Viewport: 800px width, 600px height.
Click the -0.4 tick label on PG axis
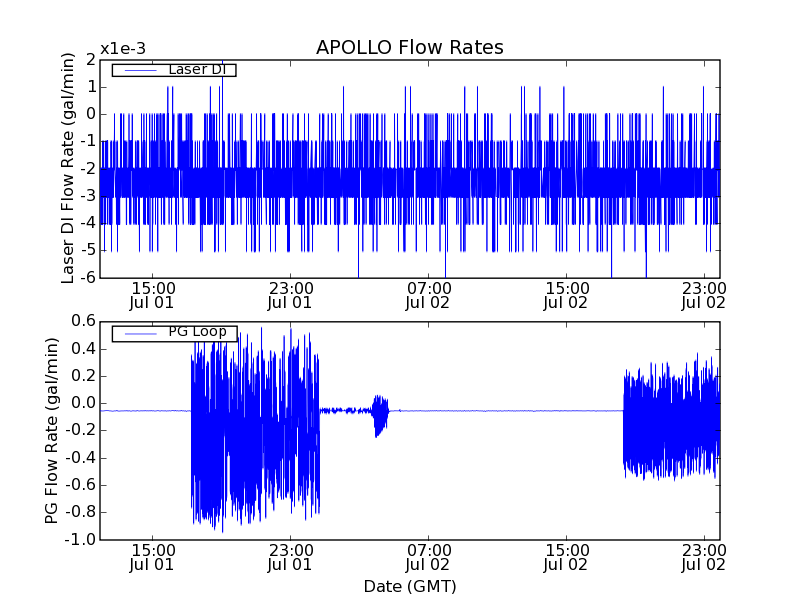(x=81, y=458)
